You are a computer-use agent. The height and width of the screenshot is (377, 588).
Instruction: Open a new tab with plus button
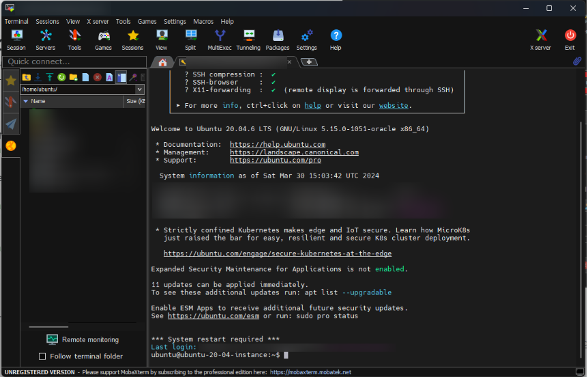309,62
